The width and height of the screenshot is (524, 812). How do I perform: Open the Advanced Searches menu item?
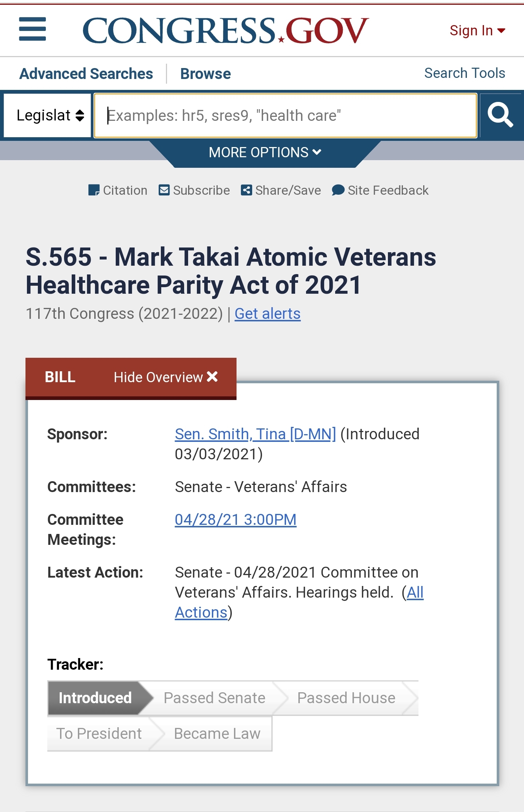(86, 74)
